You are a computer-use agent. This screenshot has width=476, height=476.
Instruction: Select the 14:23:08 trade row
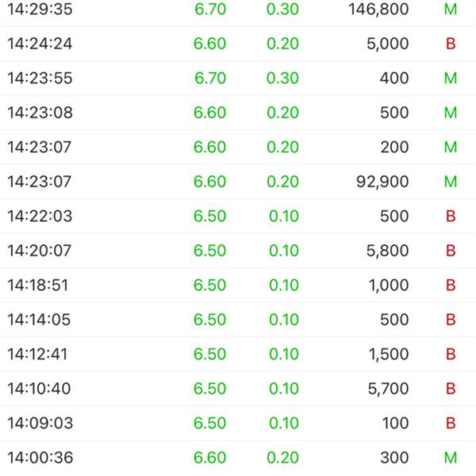[x=238, y=113]
